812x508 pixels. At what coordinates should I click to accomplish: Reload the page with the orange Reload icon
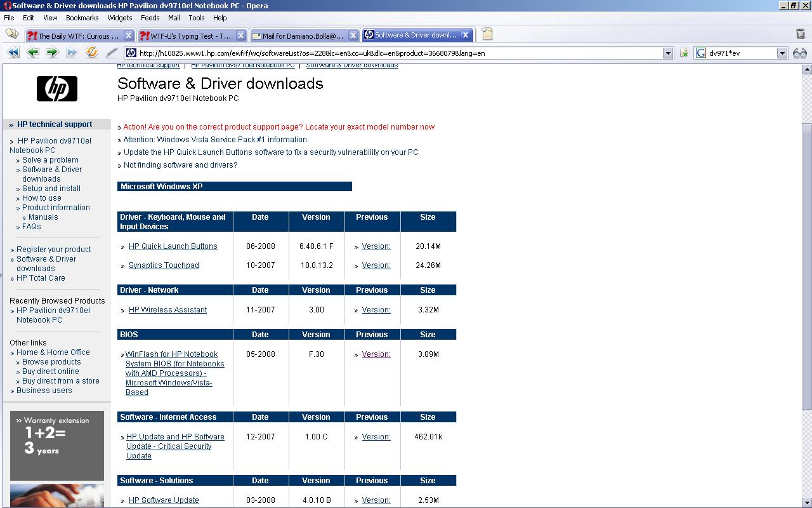(x=92, y=53)
